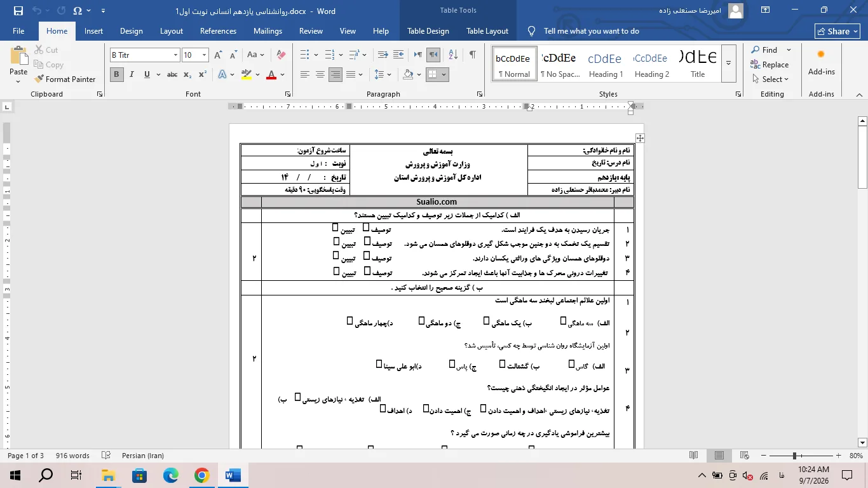Open Chrome from the taskbar
The image size is (868, 488).
(201, 475)
